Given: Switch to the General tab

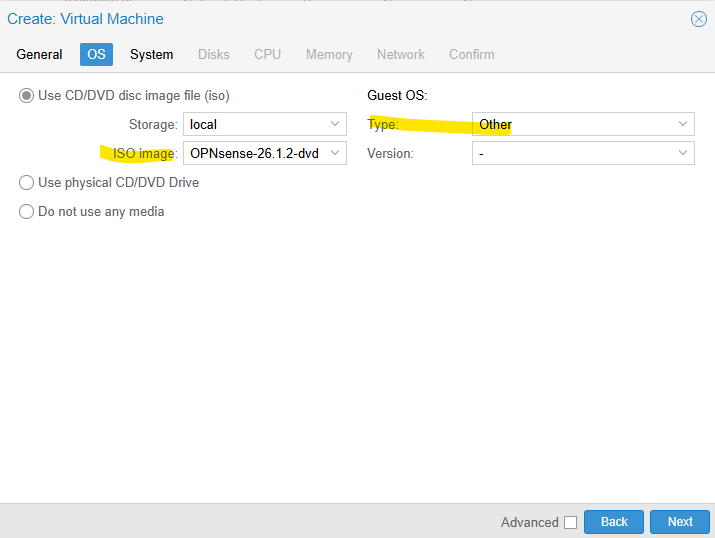Looking at the screenshot, I should point(39,54).
